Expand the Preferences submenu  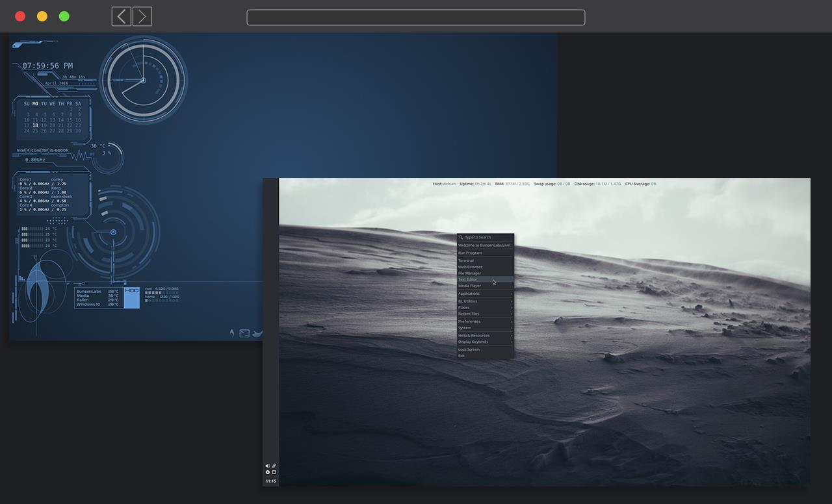coord(485,321)
